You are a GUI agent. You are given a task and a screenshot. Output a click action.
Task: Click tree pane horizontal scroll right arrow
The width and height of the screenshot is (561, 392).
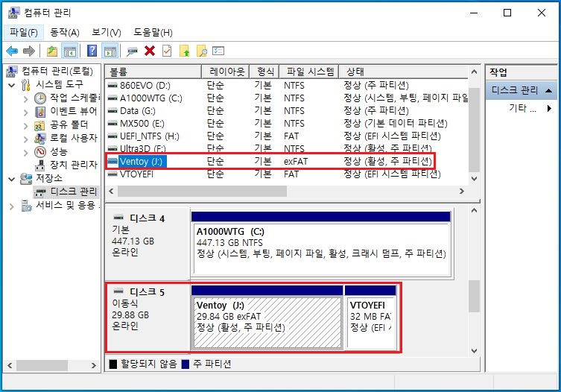click(93, 365)
